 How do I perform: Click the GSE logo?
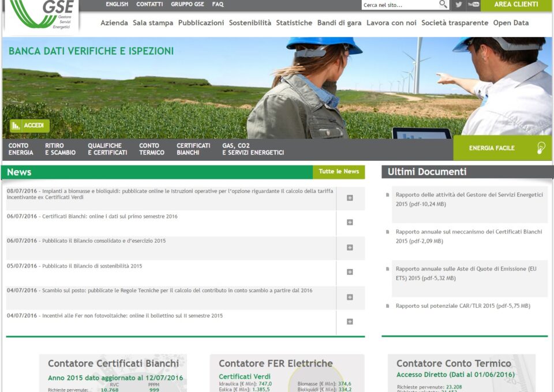point(42,15)
